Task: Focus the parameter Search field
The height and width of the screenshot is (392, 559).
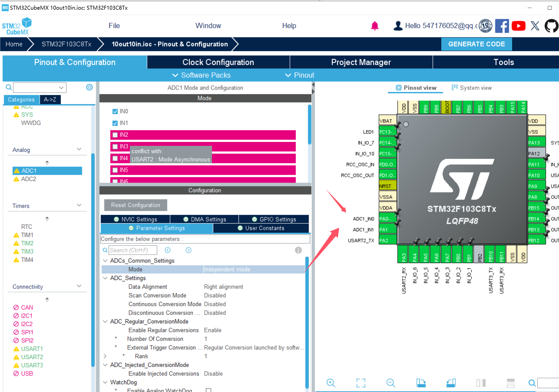Action: tap(133, 250)
